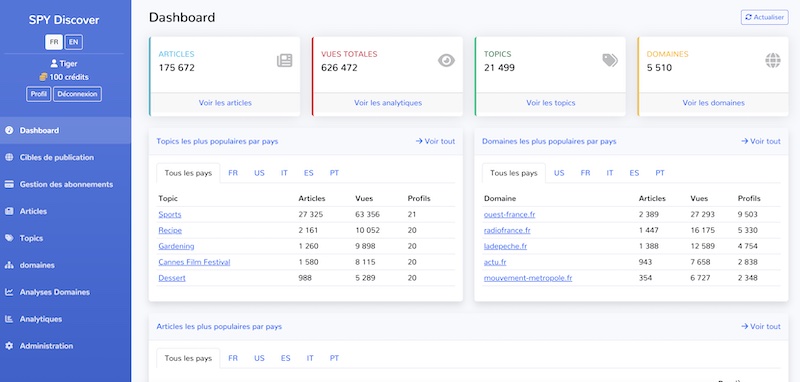Open Voir les analytiques link
This screenshot has width=800, height=382.
click(388, 103)
